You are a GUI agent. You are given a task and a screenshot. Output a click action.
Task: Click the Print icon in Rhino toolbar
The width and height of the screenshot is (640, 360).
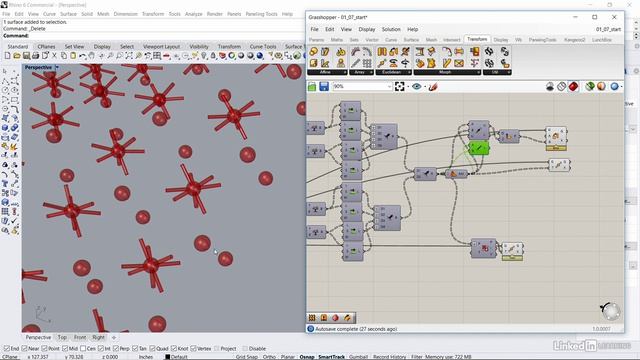(x=36, y=56)
